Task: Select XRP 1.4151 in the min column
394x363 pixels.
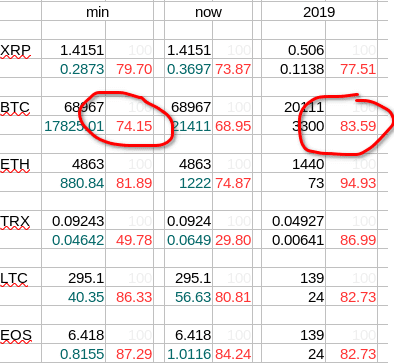Action: [74, 50]
